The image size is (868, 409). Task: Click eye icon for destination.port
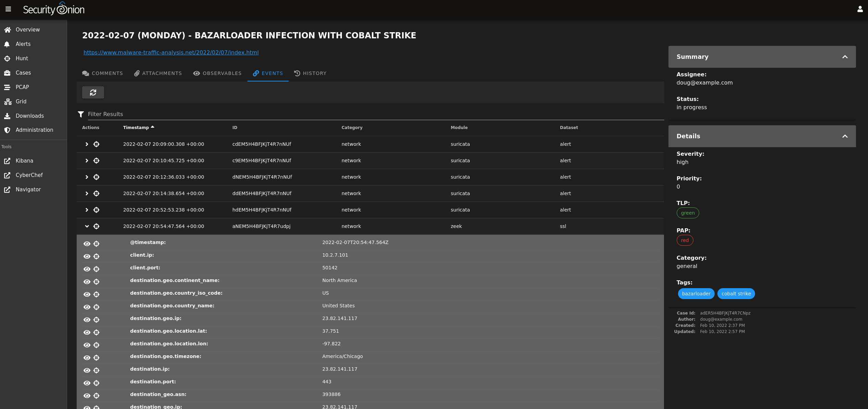coord(87,383)
